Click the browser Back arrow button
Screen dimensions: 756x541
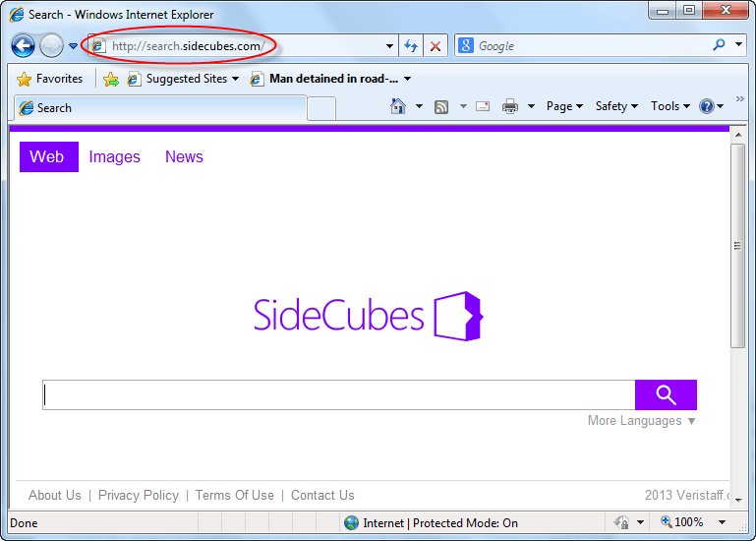tap(23, 46)
